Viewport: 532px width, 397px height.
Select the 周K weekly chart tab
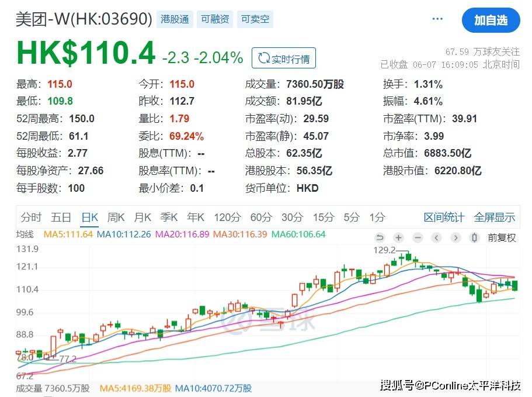(116, 218)
